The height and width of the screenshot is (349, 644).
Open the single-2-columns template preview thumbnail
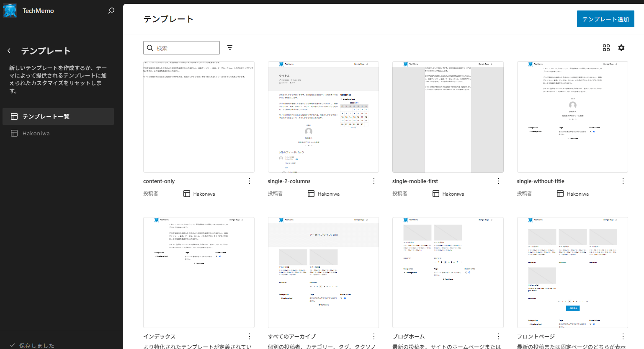323,117
